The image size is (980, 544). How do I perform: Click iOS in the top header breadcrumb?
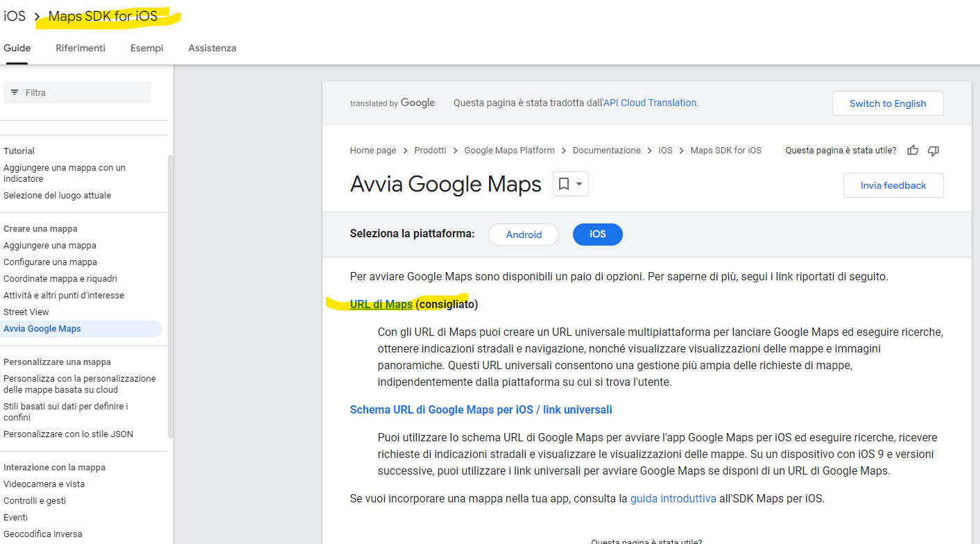pos(15,16)
